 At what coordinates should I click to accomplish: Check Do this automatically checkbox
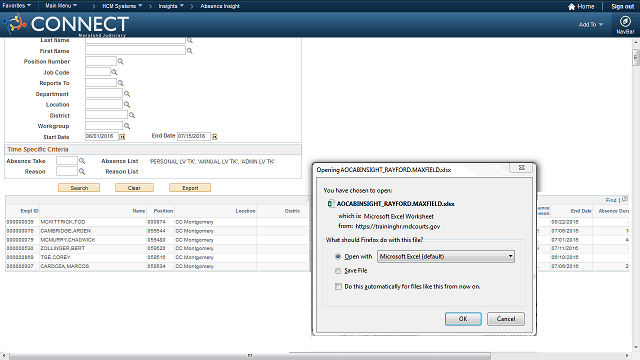338,287
